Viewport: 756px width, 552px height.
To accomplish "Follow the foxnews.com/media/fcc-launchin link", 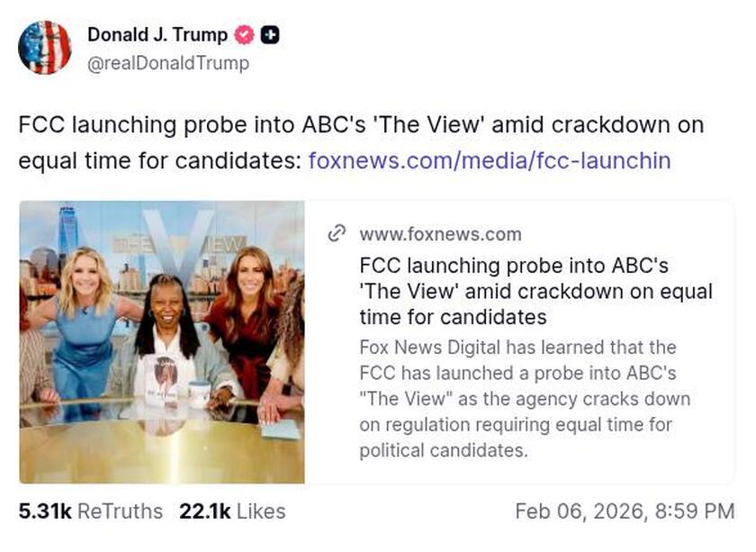I will tap(489, 160).
